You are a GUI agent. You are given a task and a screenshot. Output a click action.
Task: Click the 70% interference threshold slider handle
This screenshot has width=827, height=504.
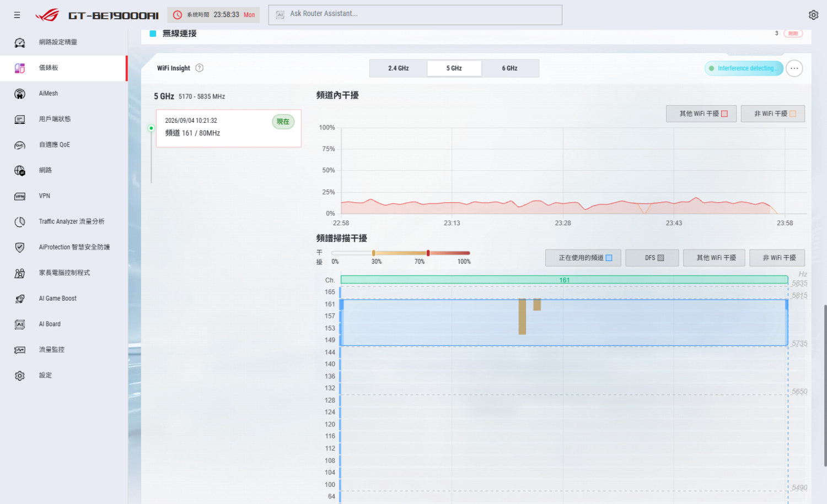coord(428,253)
